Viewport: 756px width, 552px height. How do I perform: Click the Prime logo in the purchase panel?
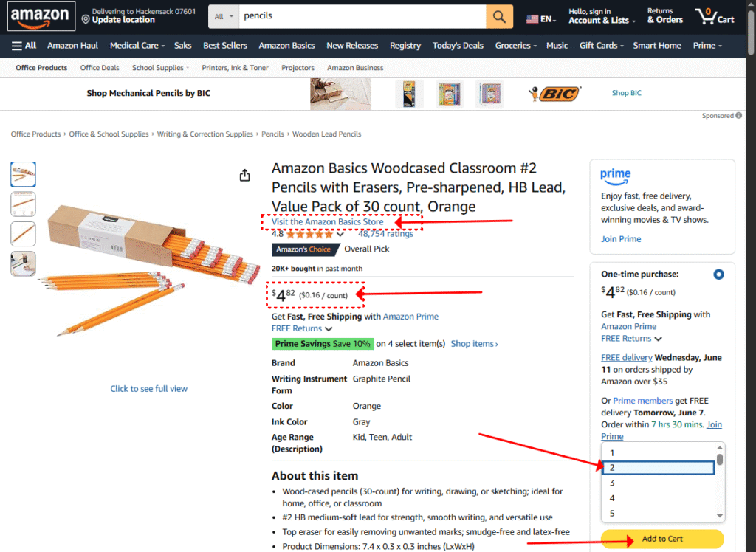click(x=615, y=176)
